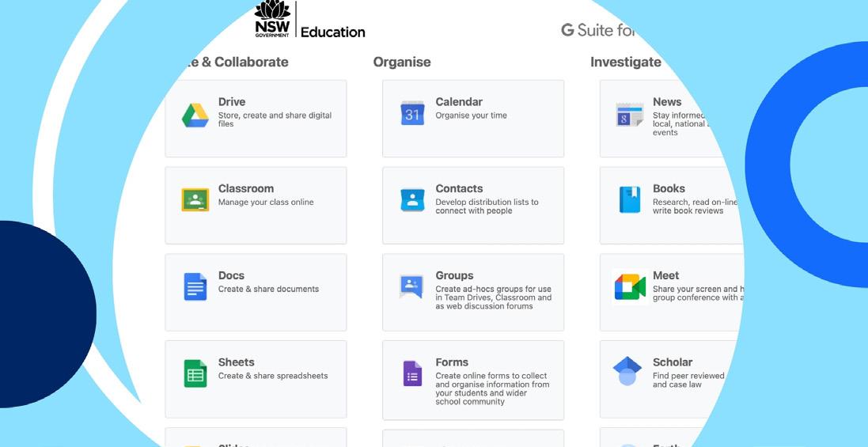Open the Forms title link
This screenshot has width=868, height=447.
point(452,362)
